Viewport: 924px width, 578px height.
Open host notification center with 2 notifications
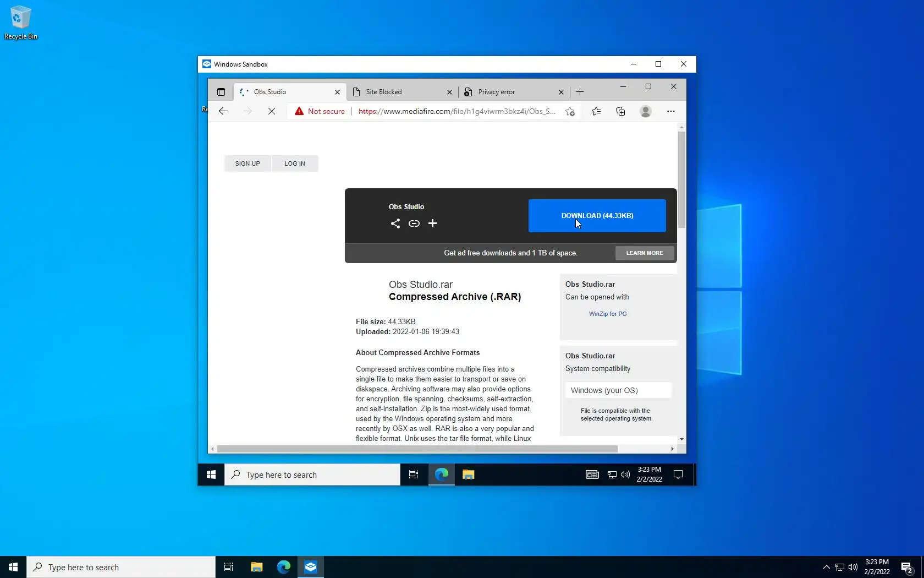click(x=907, y=568)
